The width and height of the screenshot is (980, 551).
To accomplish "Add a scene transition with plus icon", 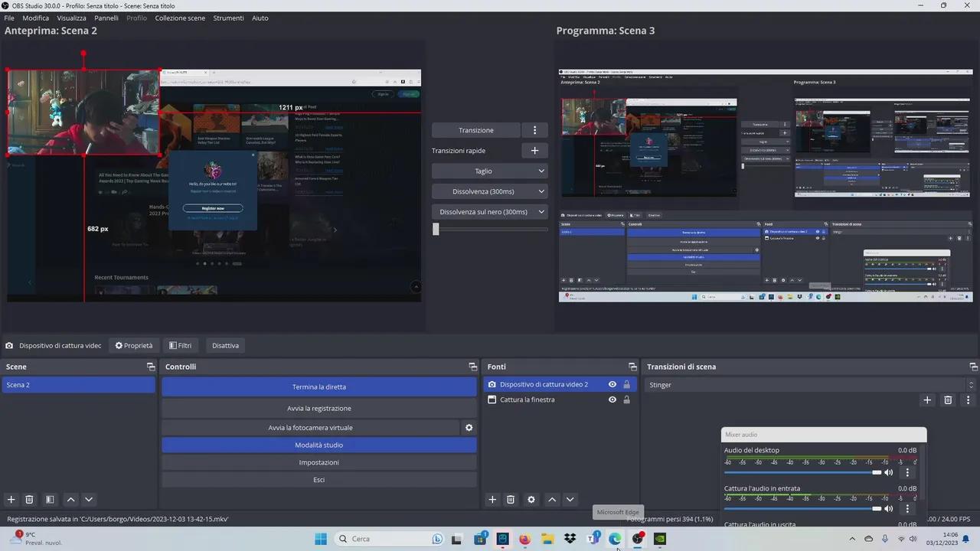I will [x=927, y=399].
